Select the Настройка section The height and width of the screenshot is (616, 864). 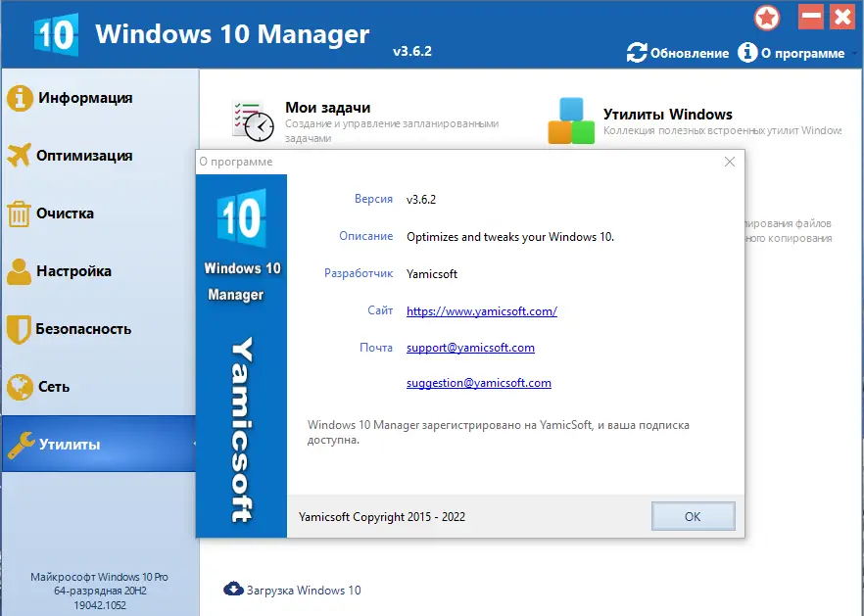pyautogui.click(x=73, y=271)
